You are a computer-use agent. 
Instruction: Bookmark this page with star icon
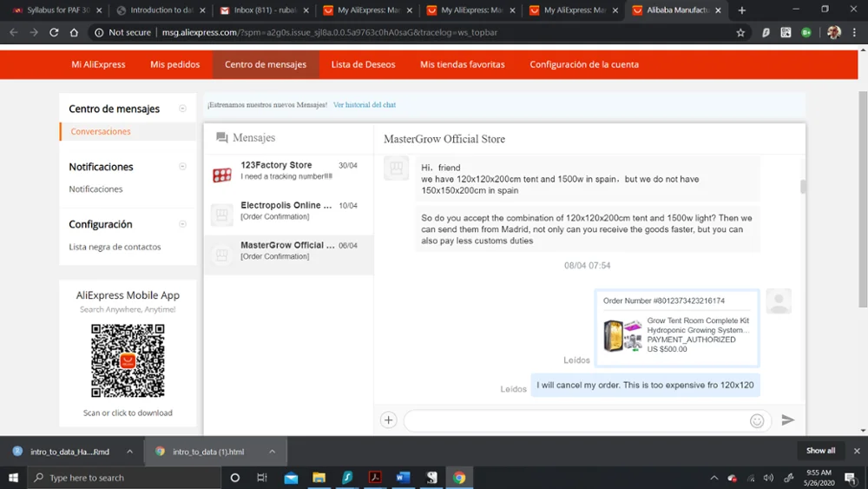tap(740, 33)
